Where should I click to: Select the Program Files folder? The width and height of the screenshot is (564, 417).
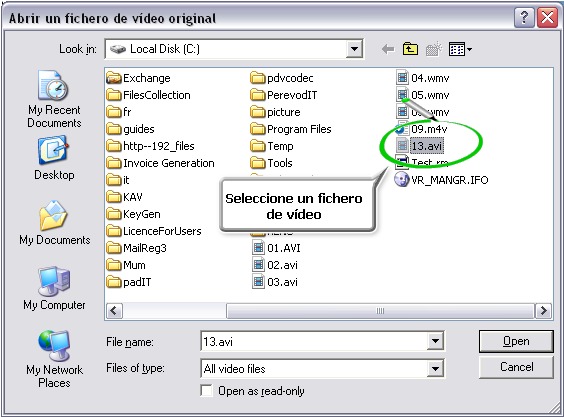[x=291, y=129]
